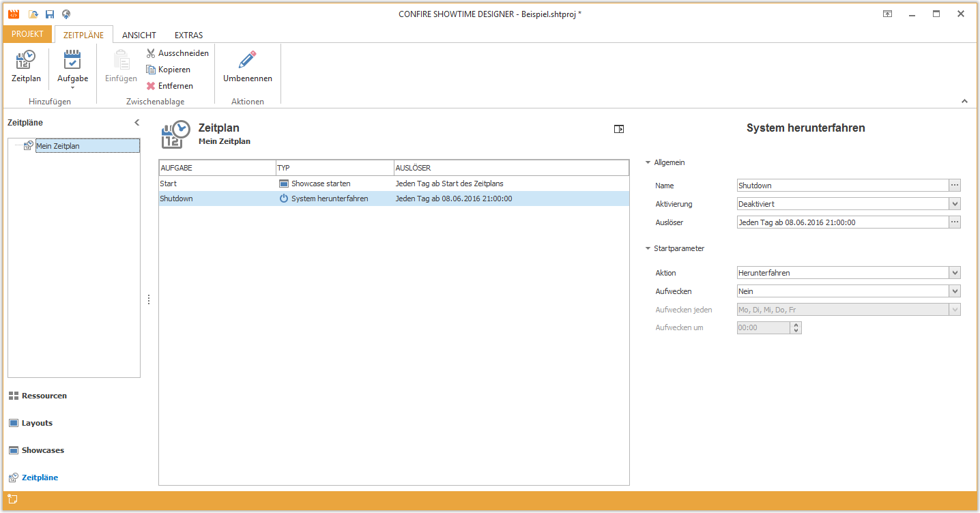Select the Shutdown task cell

[x=217, y=199]
